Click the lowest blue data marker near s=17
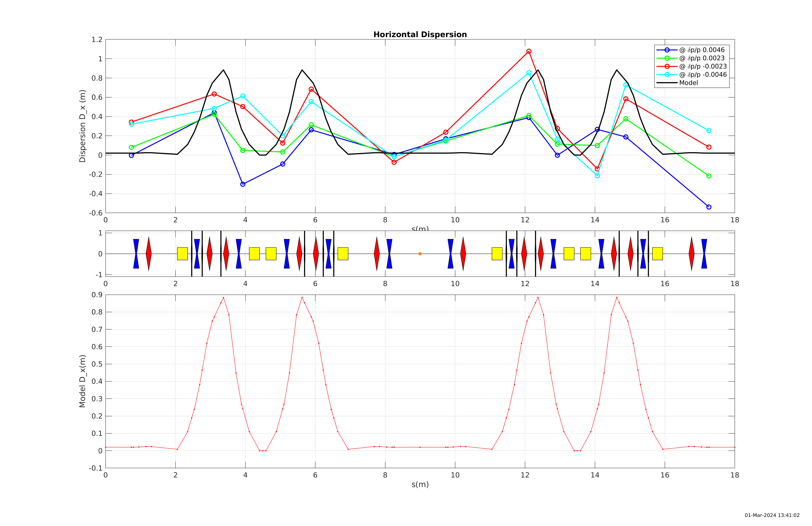This screenshot has width=812, height=526. coord(709,207)
